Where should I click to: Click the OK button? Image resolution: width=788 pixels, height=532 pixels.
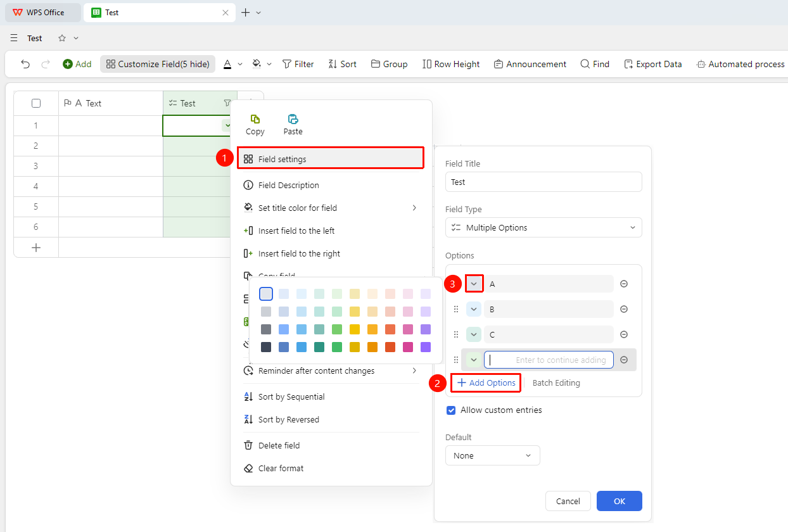pyautogui.click(x=620, y=501)
